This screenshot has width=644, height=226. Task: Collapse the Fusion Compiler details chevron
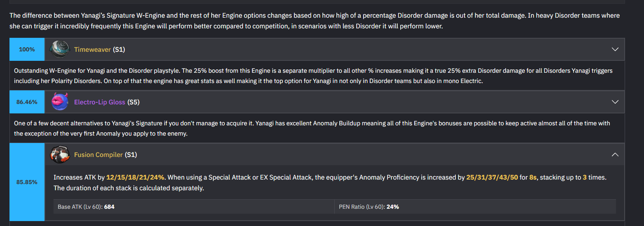615,155
